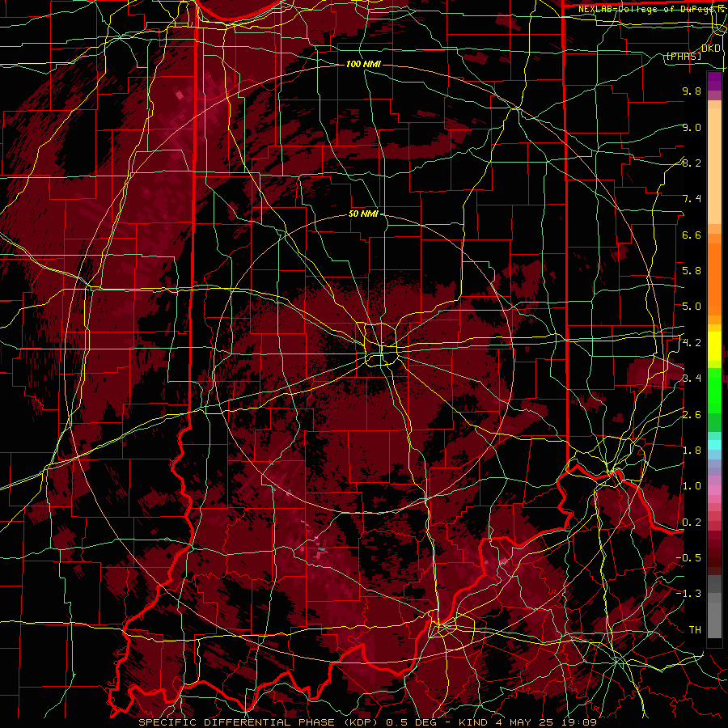Click the TH threshold label
This screenshot has height=728, width=728.
[x=695, y=630]
